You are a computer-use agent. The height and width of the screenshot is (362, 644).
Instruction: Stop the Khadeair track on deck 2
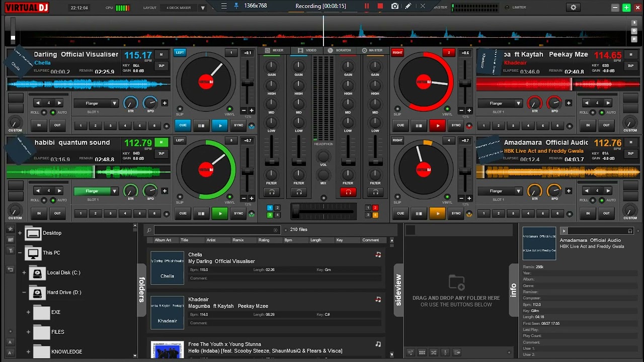(419, 125)
